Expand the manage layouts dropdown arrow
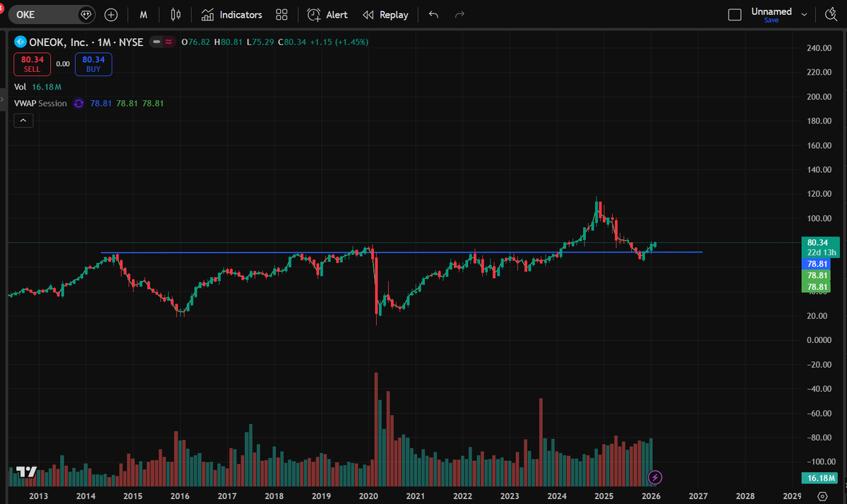847x504 pixels. [804, 14]
